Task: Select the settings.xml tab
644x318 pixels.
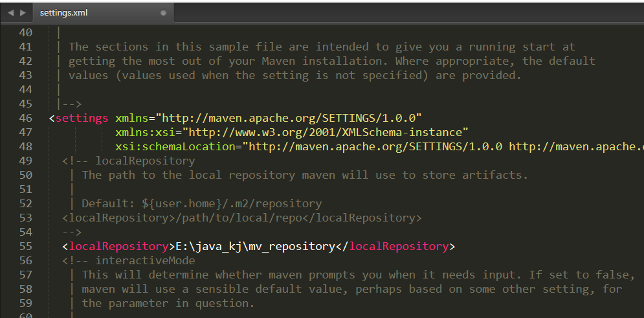Action: (102, 13)
